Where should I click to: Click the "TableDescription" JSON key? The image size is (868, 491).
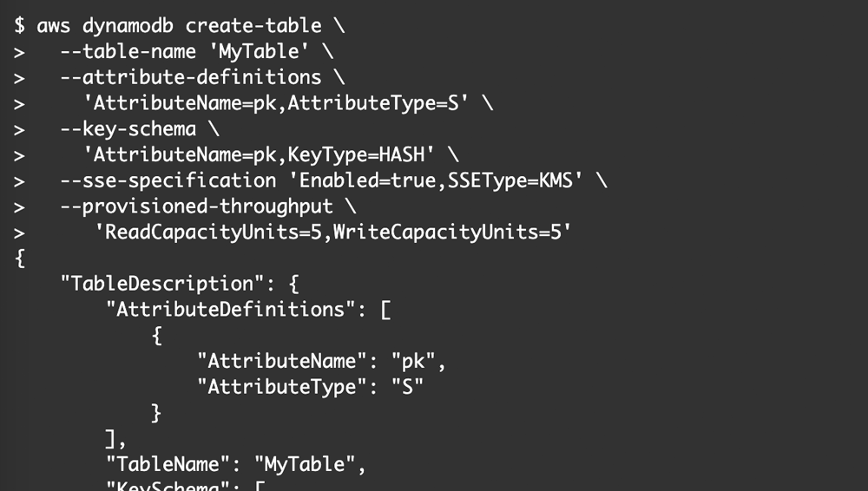(x=149, y=284)
